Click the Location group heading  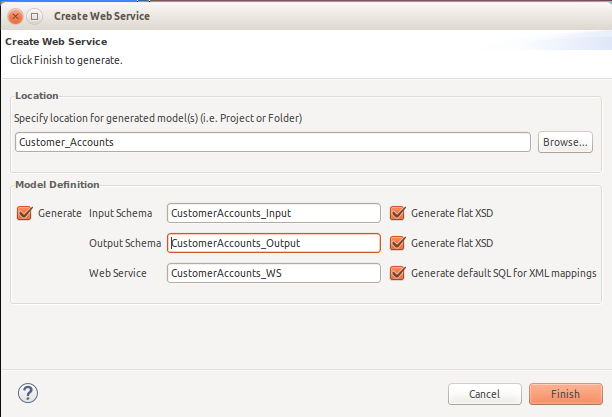coord(36,96)
